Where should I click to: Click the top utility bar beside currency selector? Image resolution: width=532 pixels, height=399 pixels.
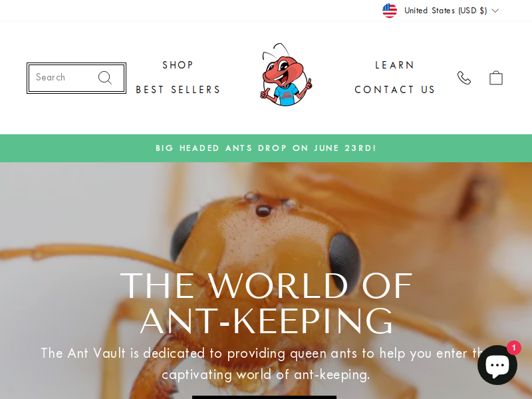pyautogui.click(x=190, y=11)
